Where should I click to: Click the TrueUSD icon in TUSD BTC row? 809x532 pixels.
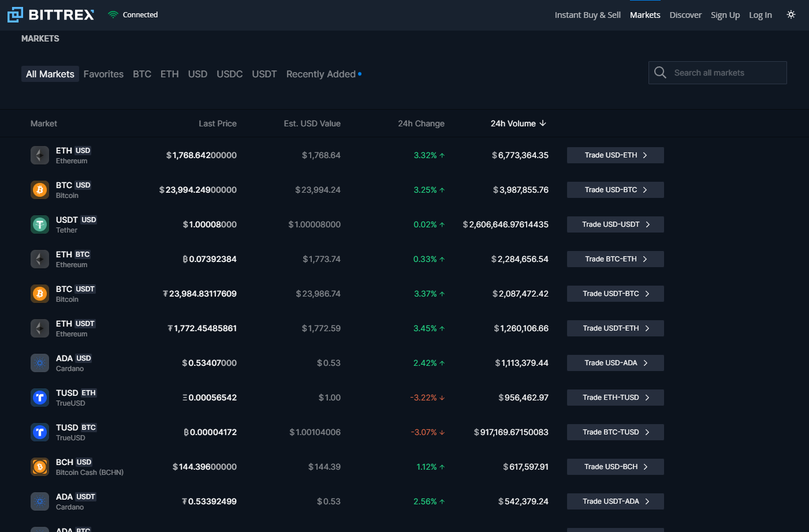40,432
